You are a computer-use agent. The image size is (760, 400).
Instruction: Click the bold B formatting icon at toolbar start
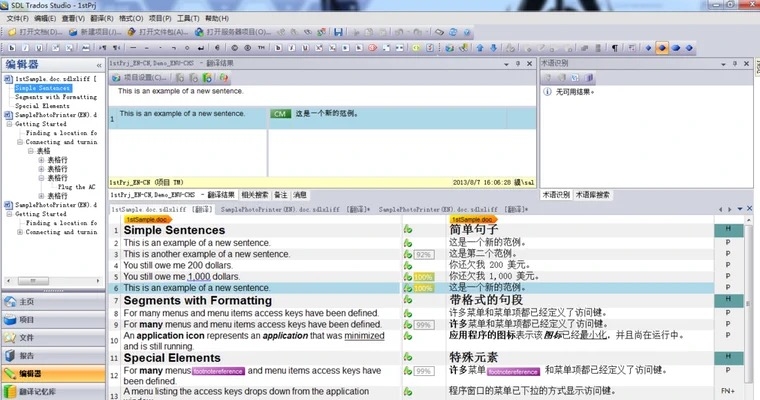coord(12,48)
